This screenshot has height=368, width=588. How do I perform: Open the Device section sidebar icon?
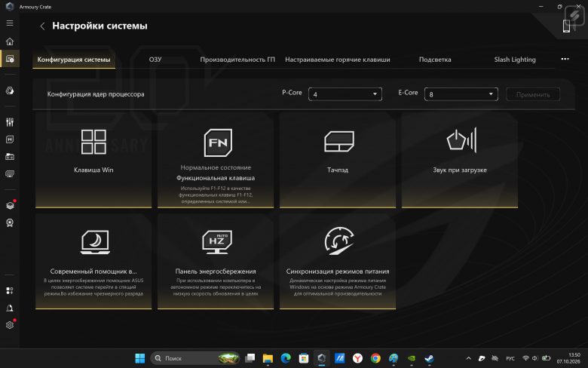(10, 59)
